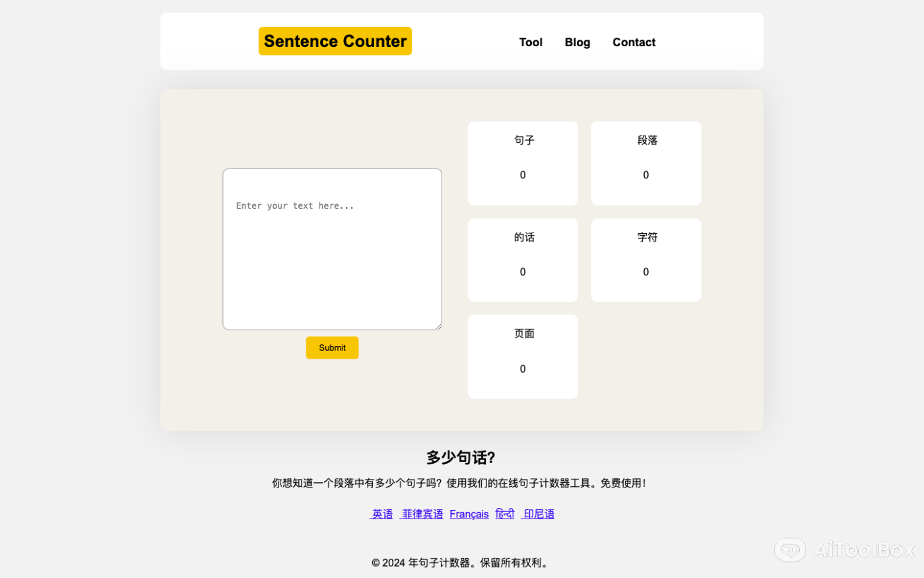Viewport: 924px width, 578px height.
Task: Click the 2024 copyright footer text
Action: click(x=461, y=563)
